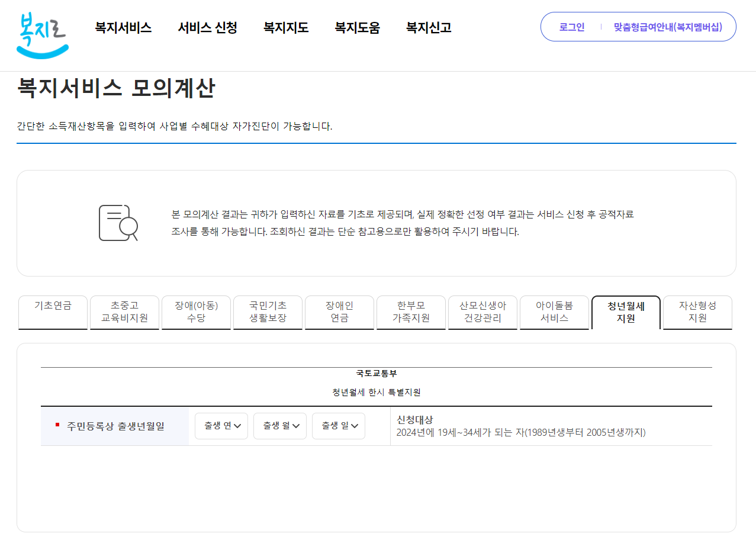
Task: Switch to 산모신생아 건강관리 tab
Action: click(483, 312)
